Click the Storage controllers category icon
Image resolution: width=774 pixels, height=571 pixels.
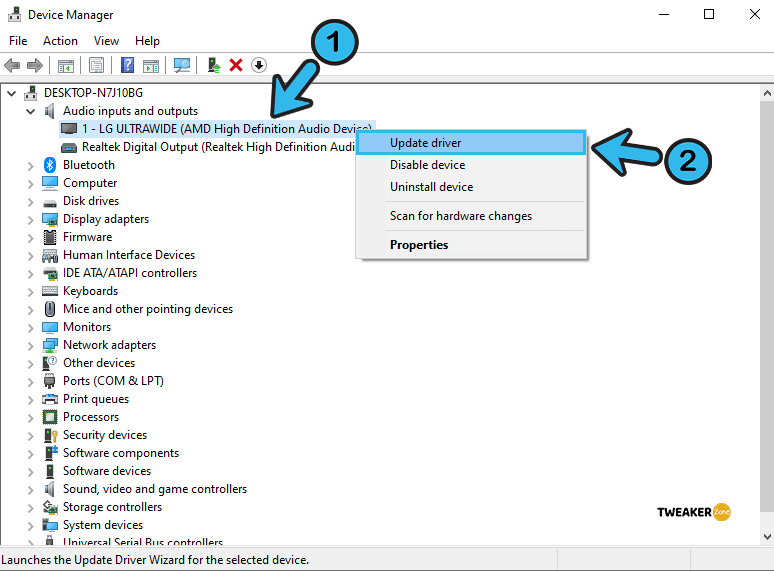(50, 507)
